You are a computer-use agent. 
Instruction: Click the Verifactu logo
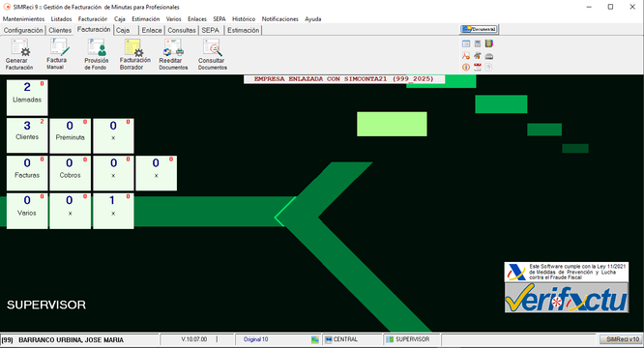coord(567,298)
